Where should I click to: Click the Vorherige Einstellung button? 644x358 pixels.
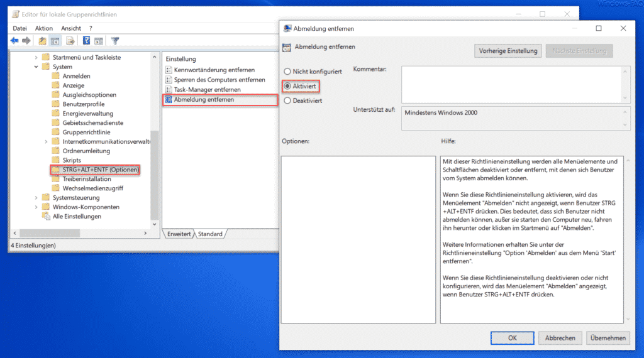click(508, 51)
